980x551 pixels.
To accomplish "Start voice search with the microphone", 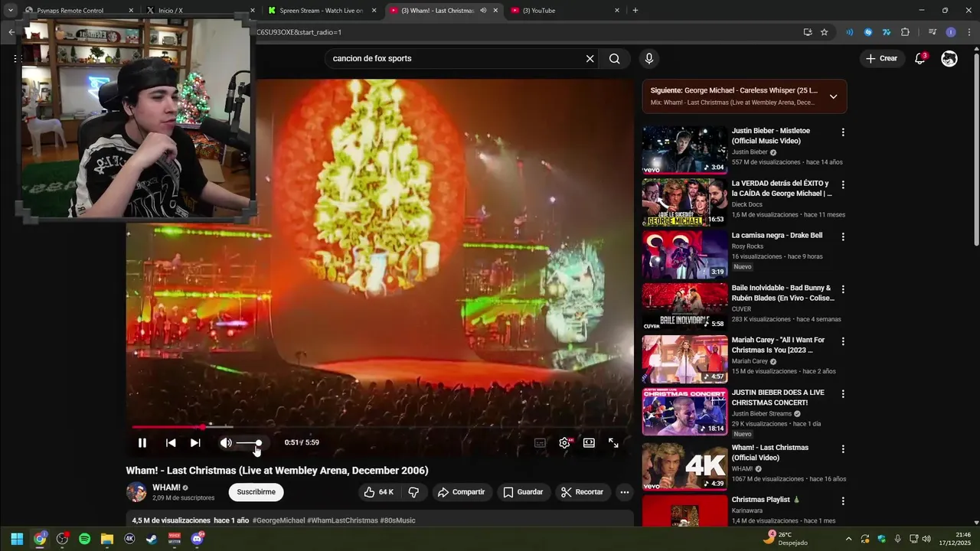I will (649, 59).
